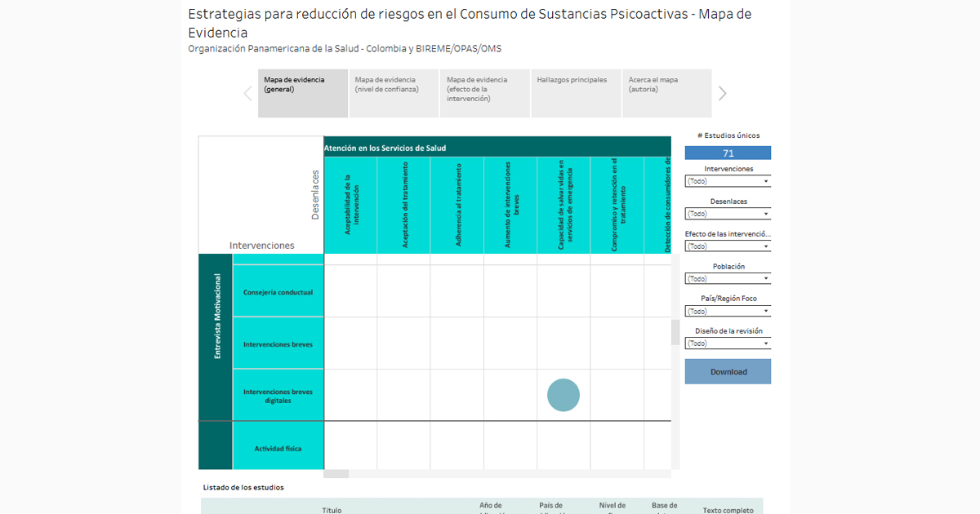Click the Download button
980x514 pixels.
tap(728, 372)
